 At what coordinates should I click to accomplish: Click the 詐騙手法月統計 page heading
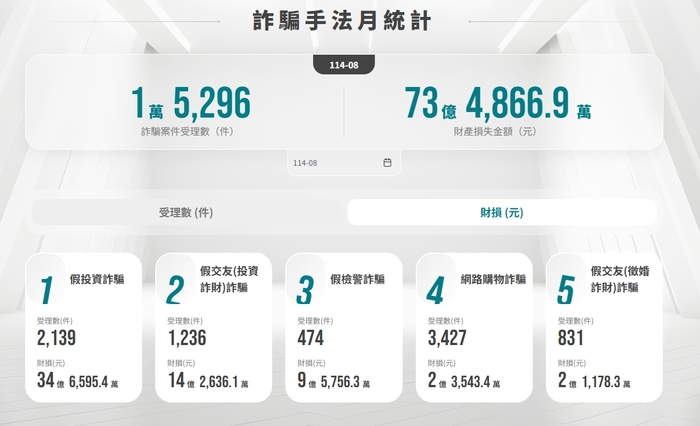pyautogui.click(x=343, y=21)
